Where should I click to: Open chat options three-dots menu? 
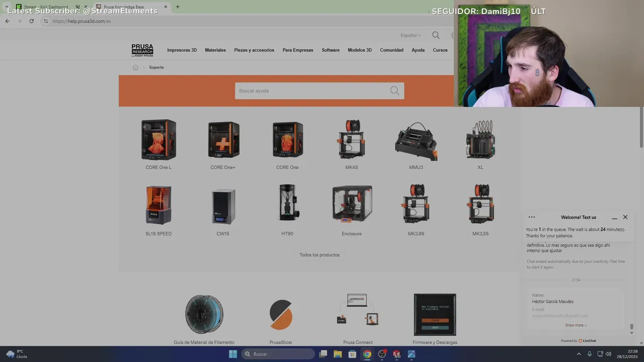(x=532, y=217)
